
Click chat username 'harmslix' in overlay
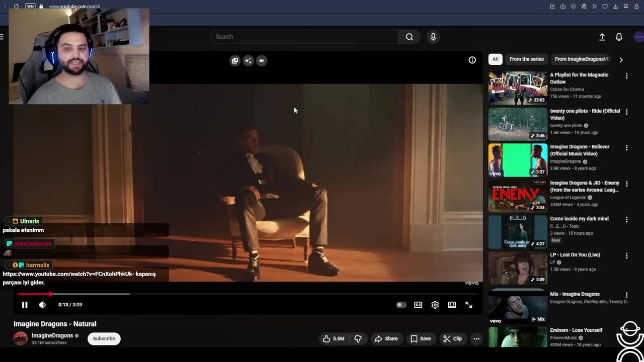(x=38, y=265)
